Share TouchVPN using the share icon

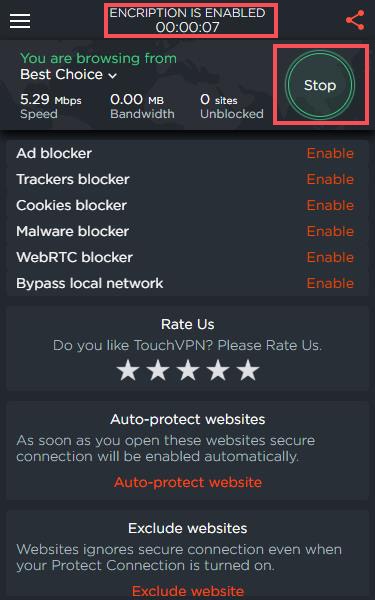point(355,20)
